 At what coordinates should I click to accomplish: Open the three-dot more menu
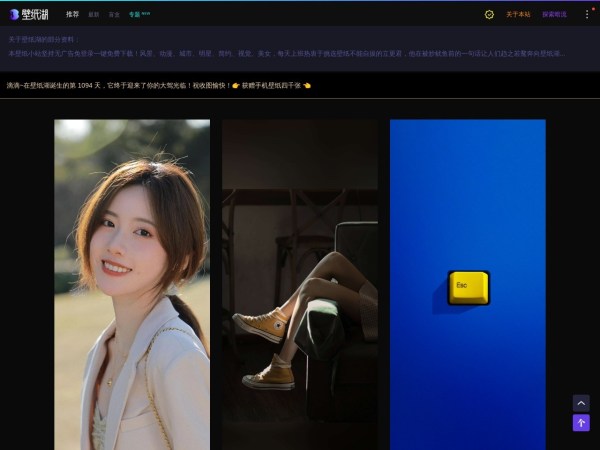(587, 14)
